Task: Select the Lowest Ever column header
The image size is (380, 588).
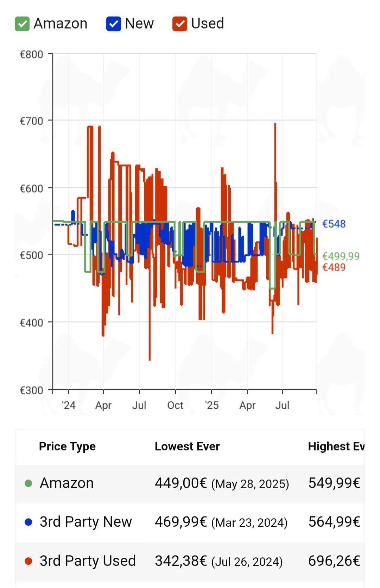Action: pyautogui.click(x=187, y=446)
